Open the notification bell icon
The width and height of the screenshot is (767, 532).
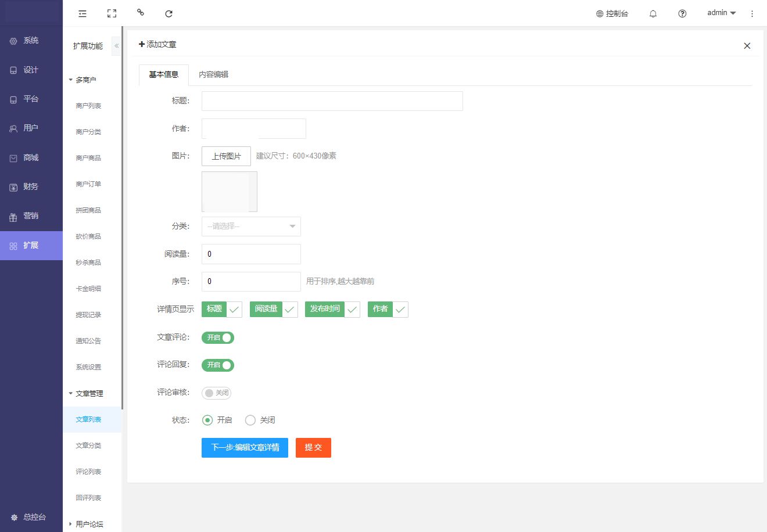(653, 13)
